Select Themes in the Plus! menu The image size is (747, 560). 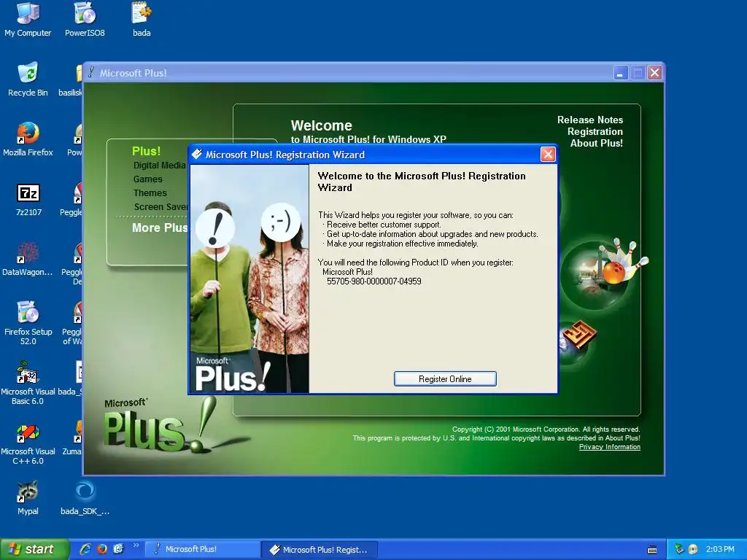click(150, 192)
